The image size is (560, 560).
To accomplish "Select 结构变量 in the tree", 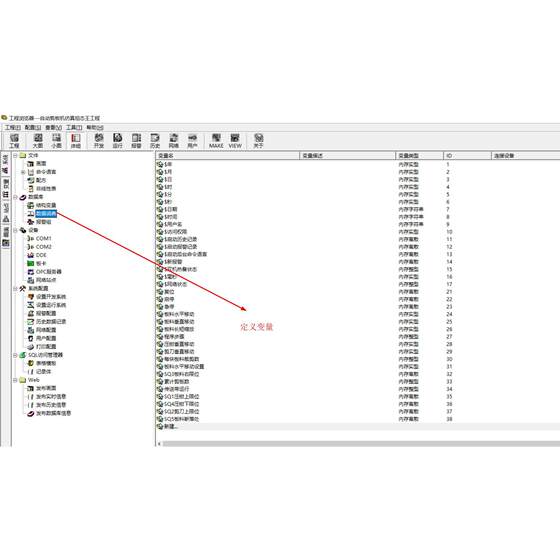I will click(x=46, y=205).
